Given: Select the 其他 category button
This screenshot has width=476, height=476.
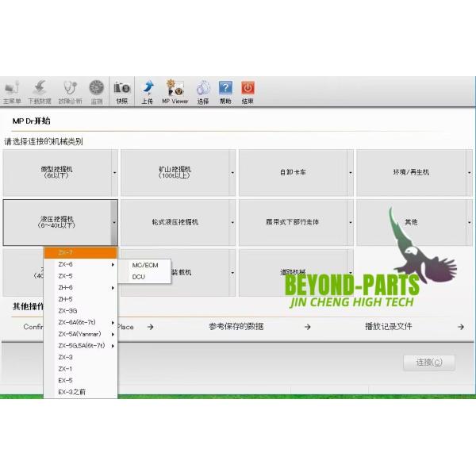Looking at the screenshot, I should [x=411, y=222].
